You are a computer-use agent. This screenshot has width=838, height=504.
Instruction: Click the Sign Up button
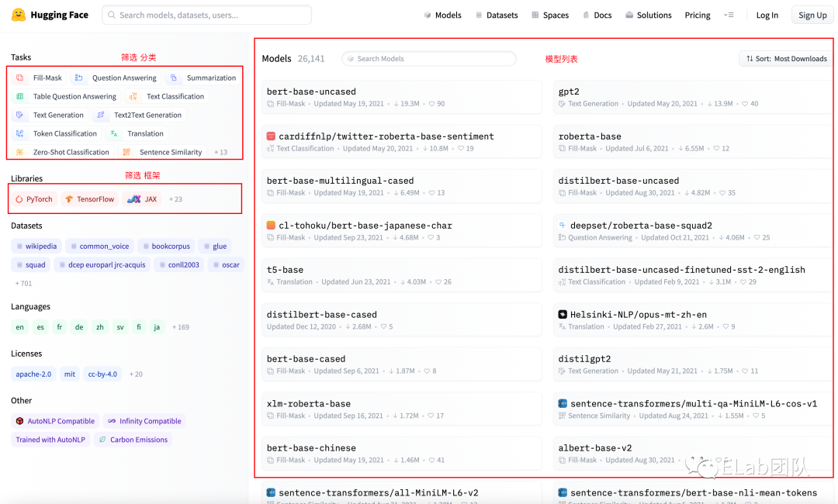(812, 15)
